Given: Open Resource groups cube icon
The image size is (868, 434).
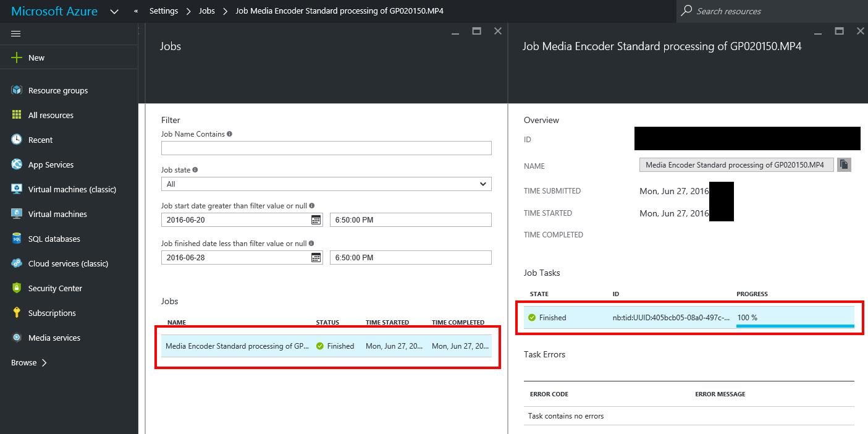Looking at the screenshot, I should (17, 90).
